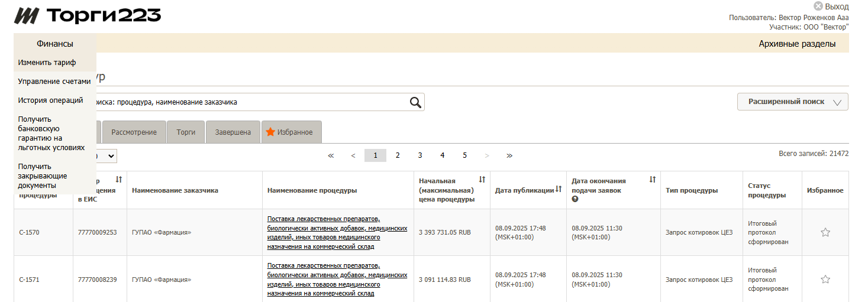Sort by publication date arrows
This screenshot has height=302, width=868.
[x=559, y=190]
